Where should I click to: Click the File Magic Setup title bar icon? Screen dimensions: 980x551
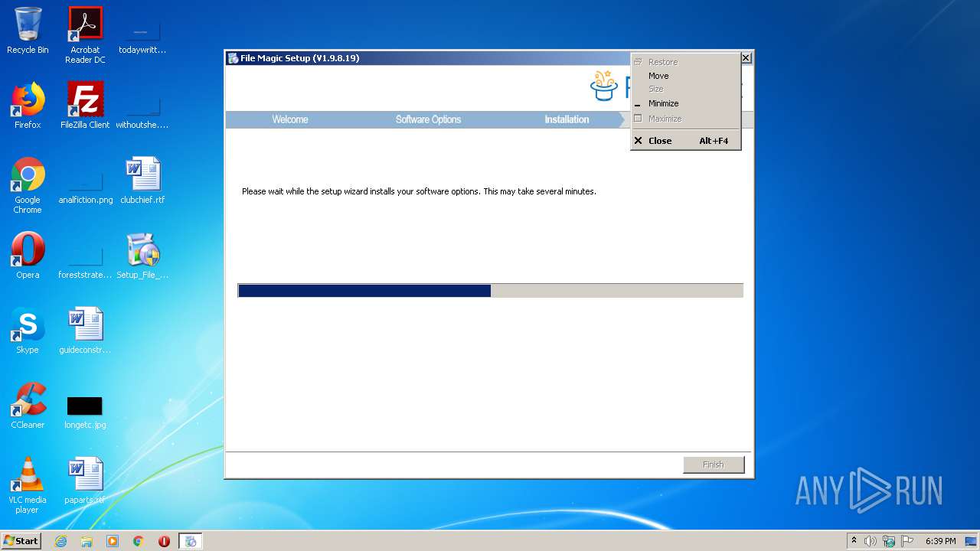[233, 58]
